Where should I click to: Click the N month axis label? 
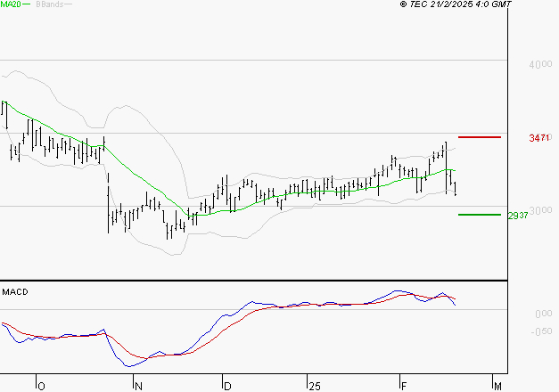138,387
